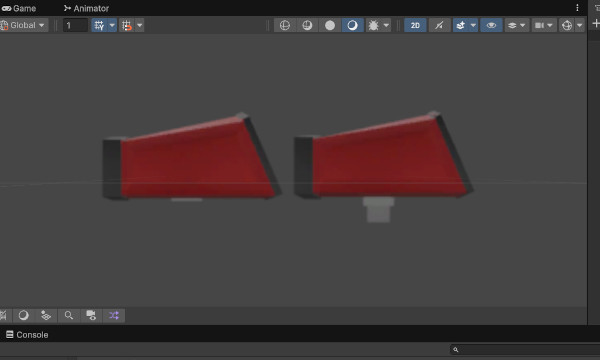The width and height of the screenshot is (600, 360).
Task: Click the magnifier search overlay icon
Action: pos(68,315)
